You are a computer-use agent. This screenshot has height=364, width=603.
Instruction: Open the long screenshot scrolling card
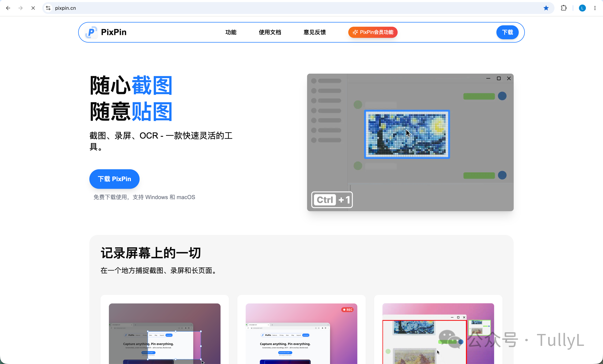point(438,329)
